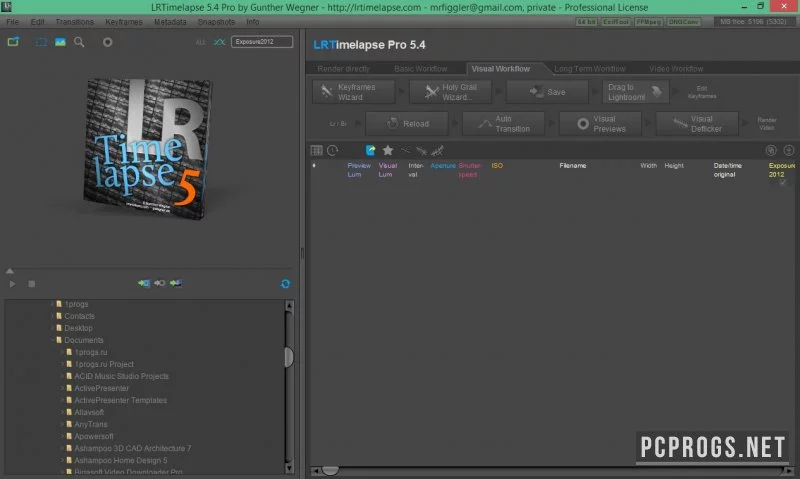Click the star rating icon above the table
Viewport: 800px width, 479px height.
pyautogui.click(x=388, y=150)
